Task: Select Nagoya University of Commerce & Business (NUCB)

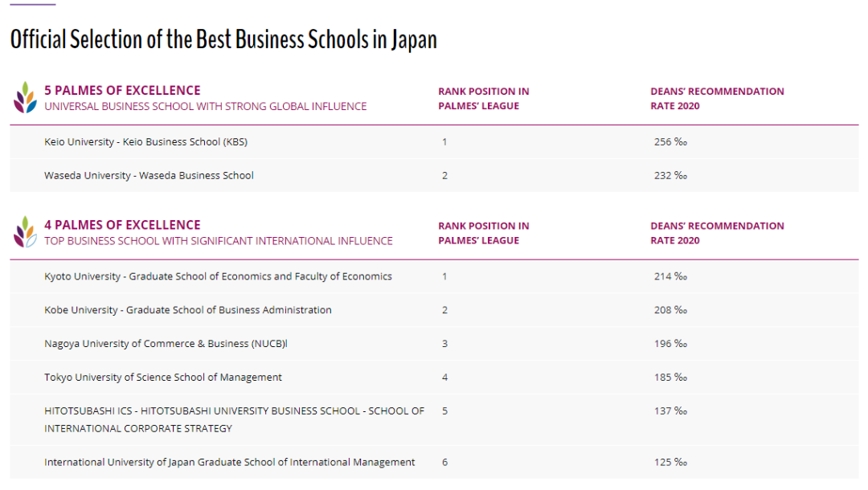Action: 166,344
